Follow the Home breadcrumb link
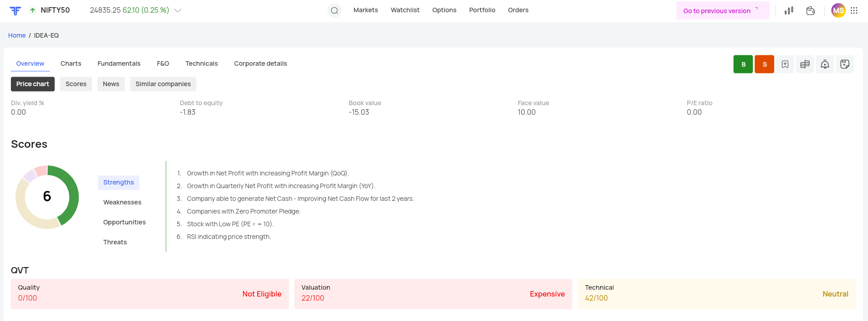 coord(17,35)
